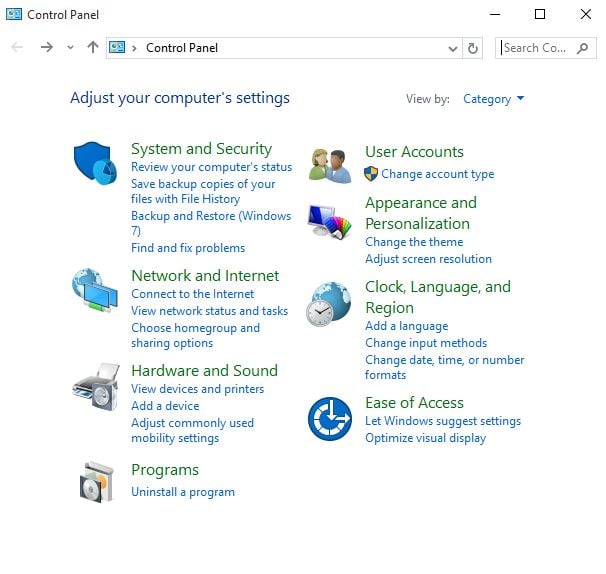Open the Programs disc box icon
Screen dimensions: 606x574
(x=97, y=482)
